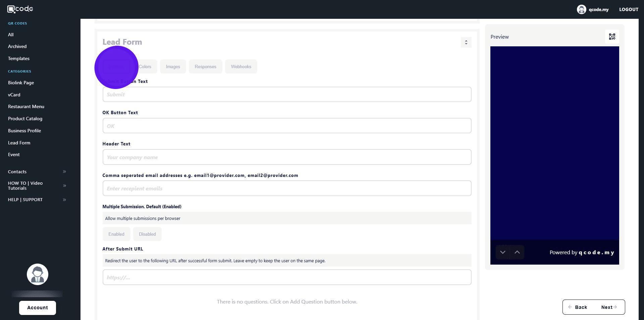Click the LOGOUT link
Viewport: 644px width, 320px height.
click(628, 9)
